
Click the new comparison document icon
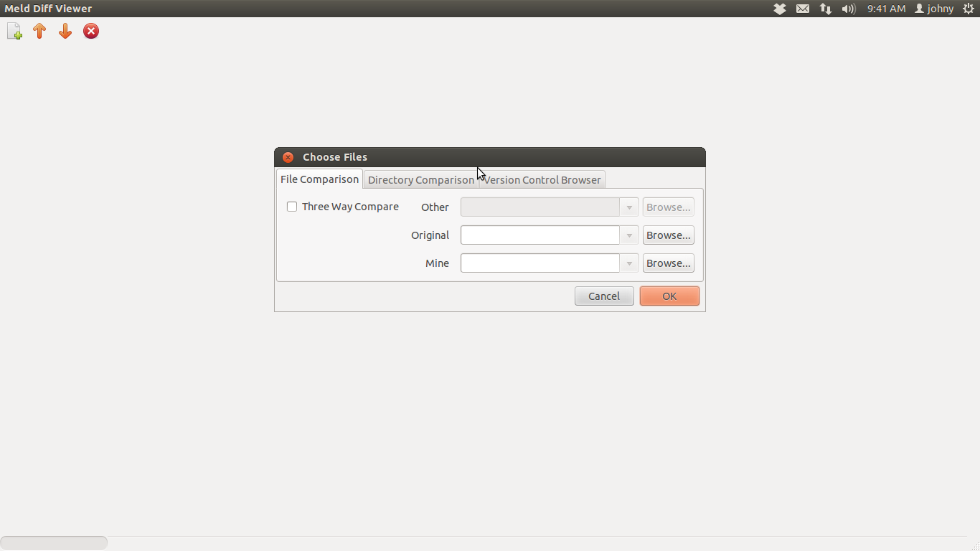click(14, 32)
